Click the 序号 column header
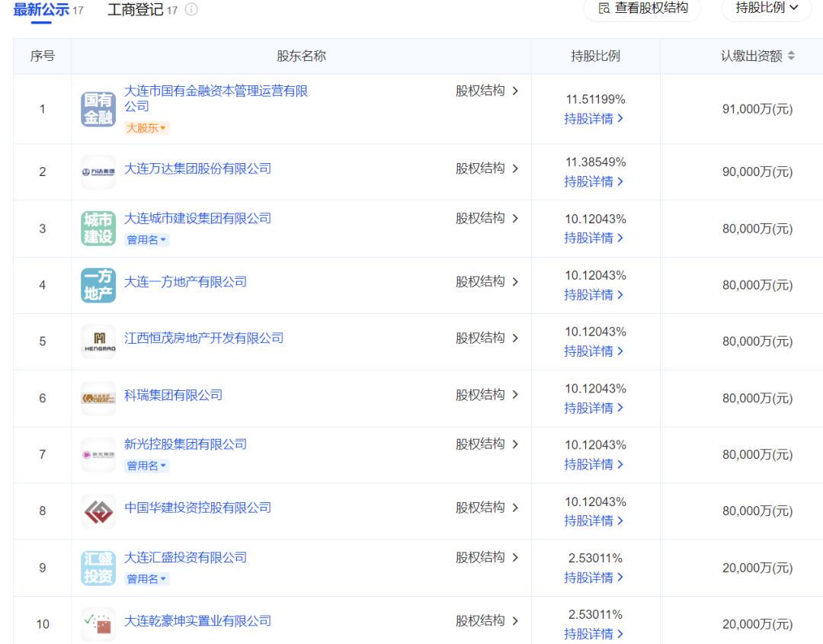This screenshot has height=644, width=823. click(x=43, y=56)
